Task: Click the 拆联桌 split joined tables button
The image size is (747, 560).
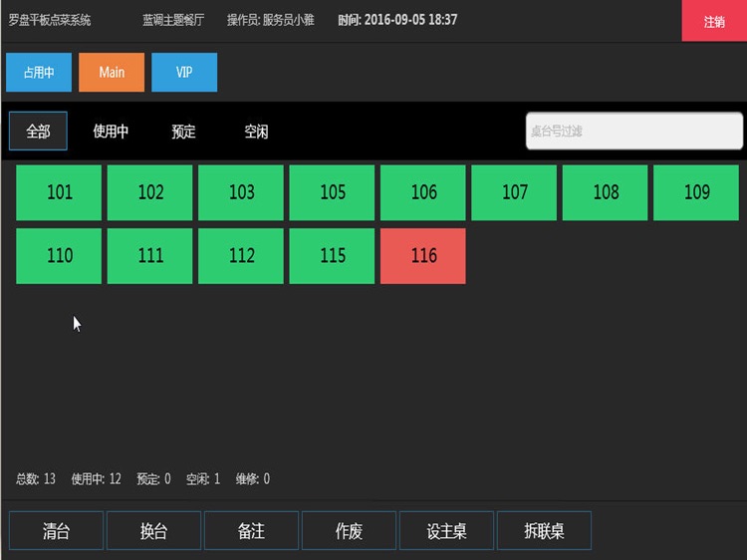Action: (544, 530)
